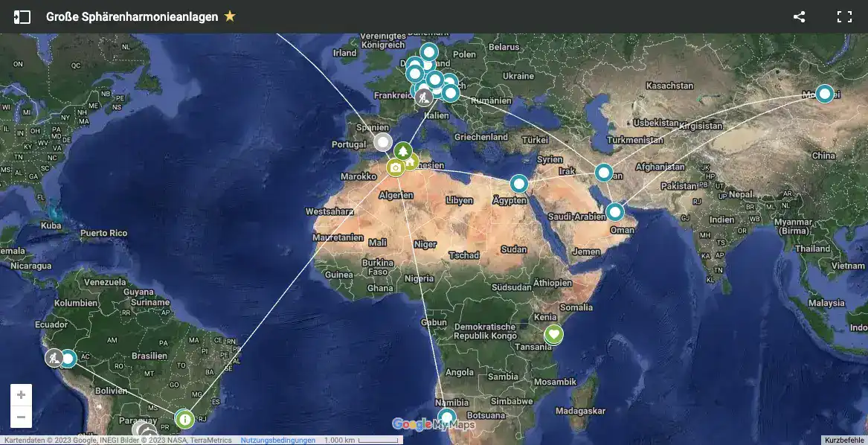Zoom out with the minus button

21,417
